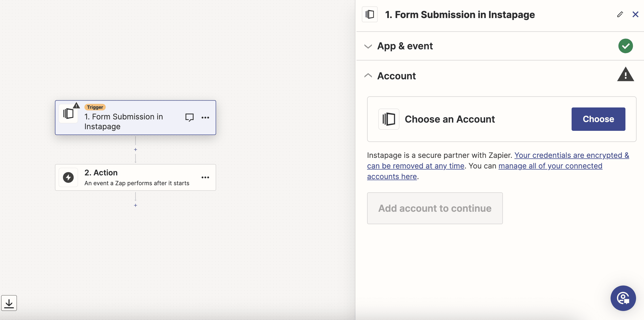
Task: Select the 2. Action step title
Action: pos(101,172)
